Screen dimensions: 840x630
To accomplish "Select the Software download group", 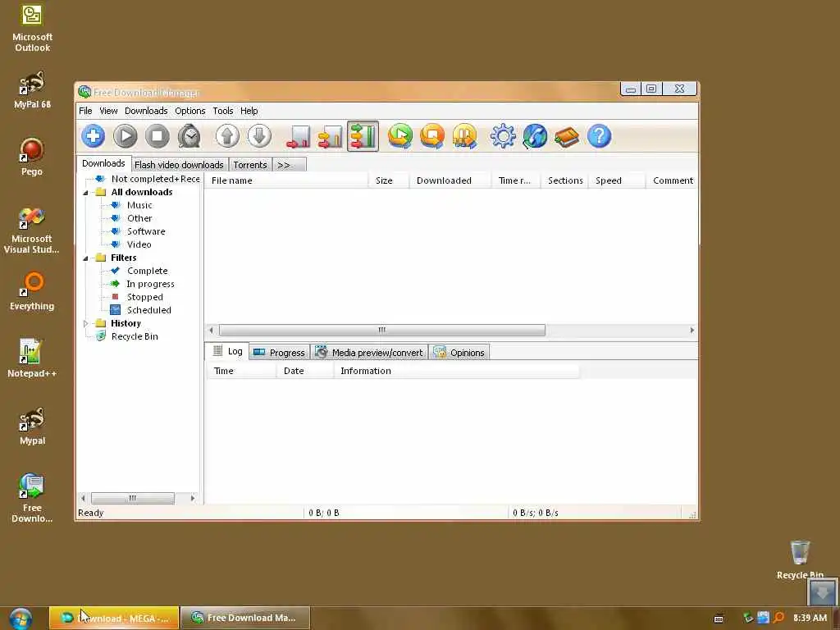I will click(146, 231).
